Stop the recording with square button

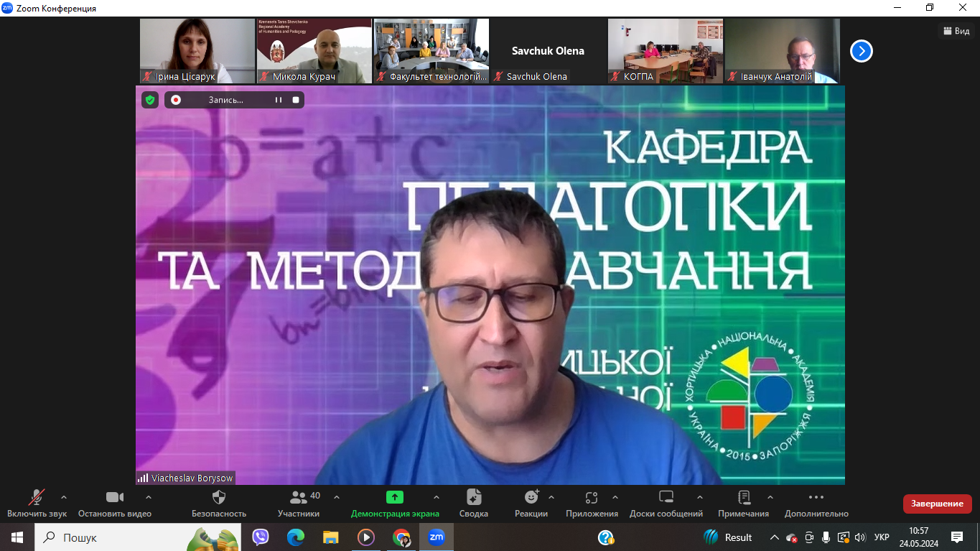(x=296, y=100)
